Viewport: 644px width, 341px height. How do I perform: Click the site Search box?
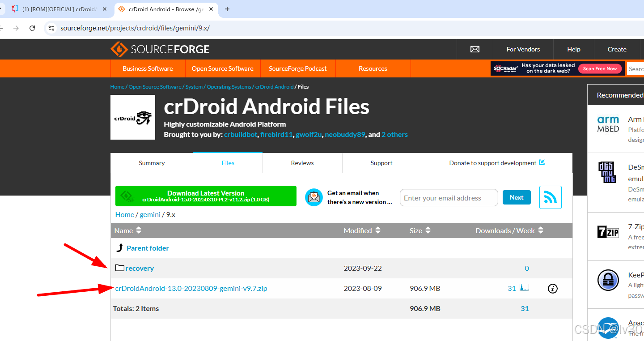[636, 68]
